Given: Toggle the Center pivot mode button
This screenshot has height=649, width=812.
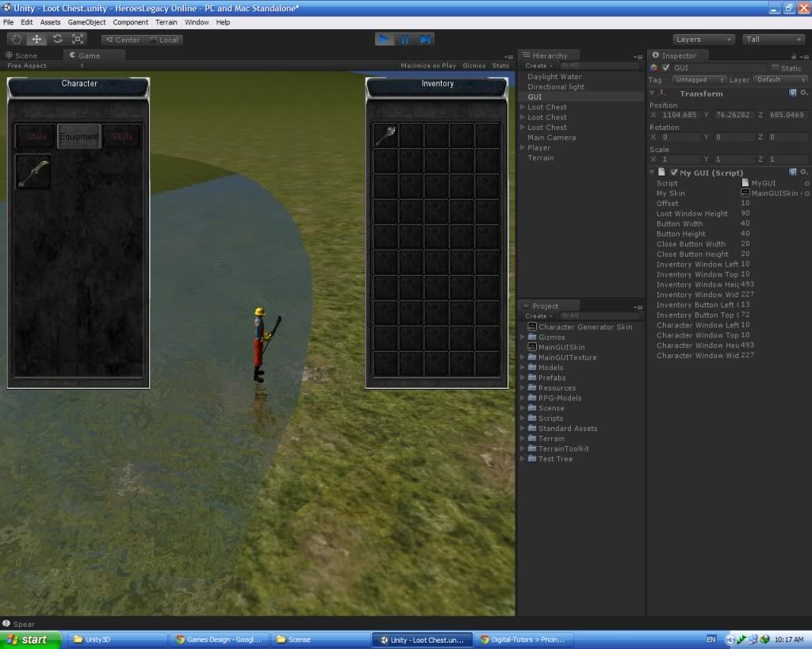Looking at the screenshot, I should click(x=123, y=40).
